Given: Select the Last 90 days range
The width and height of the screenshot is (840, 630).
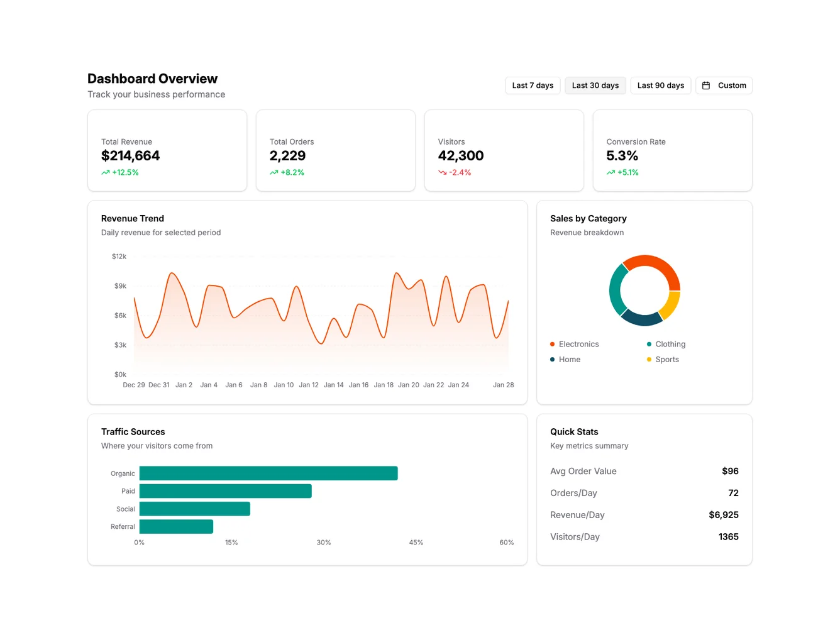Looking at the screenshot, I should (660, 85).
